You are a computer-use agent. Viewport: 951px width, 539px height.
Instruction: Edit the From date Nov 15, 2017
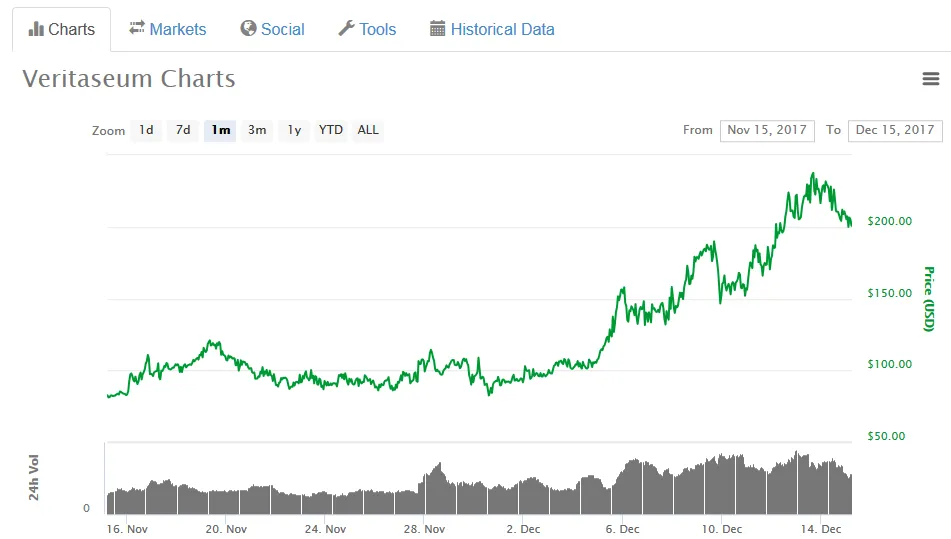point(767,130)
